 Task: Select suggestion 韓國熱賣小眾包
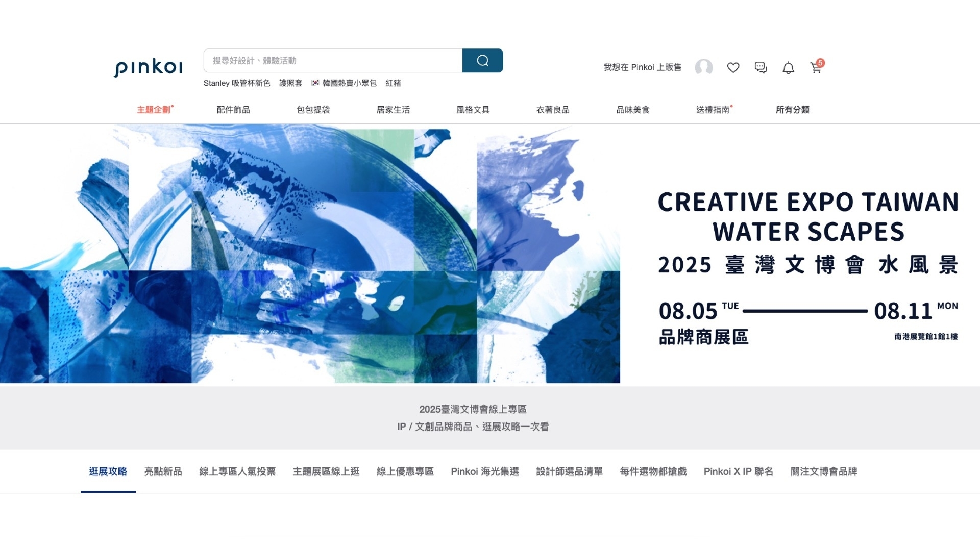click(x=344, y=83)
